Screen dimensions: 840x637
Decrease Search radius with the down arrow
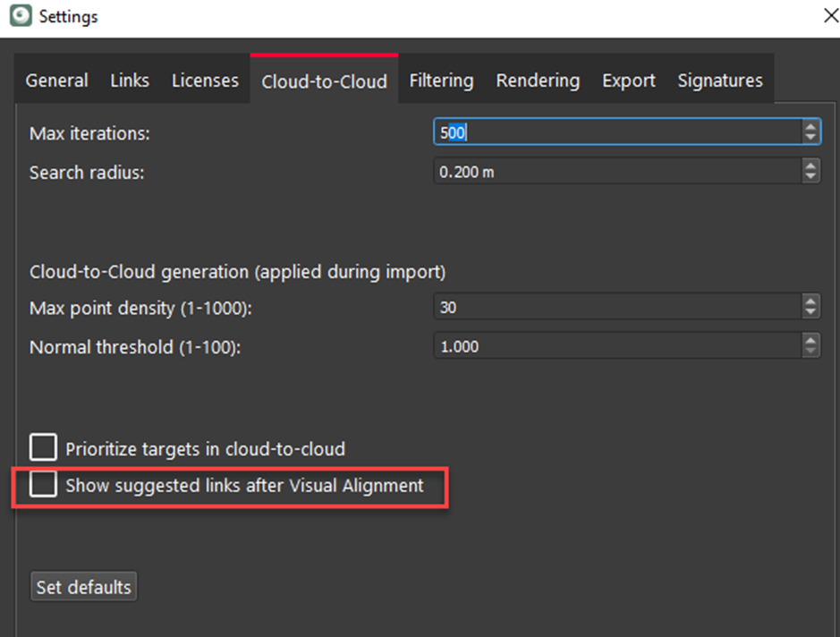click(x=810, y=177)
